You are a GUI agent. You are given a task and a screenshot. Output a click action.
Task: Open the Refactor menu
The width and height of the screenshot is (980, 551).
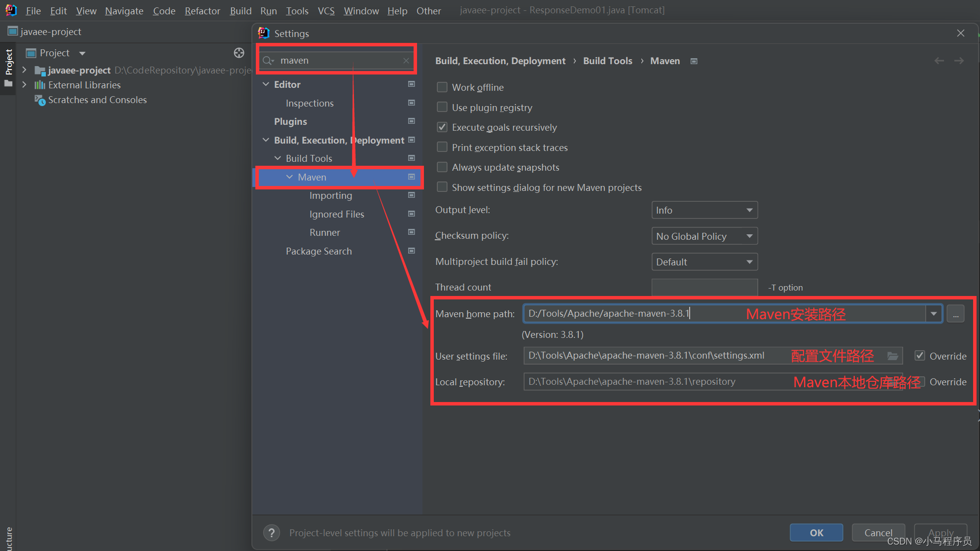(202, 10)
